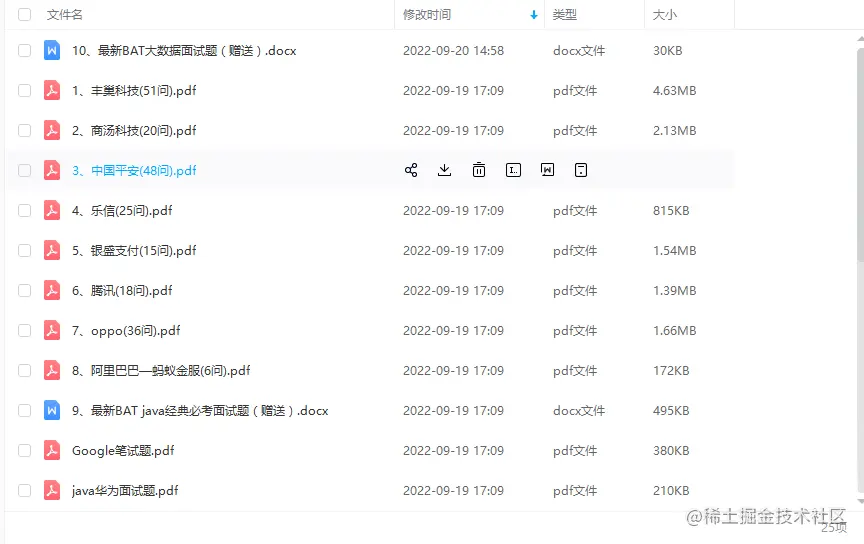Click the PDF icon of 8、阿里巴巴—蚂蚁金服(6问).pdf
Screen dimensions: 864x544
[x=52, y=370]
